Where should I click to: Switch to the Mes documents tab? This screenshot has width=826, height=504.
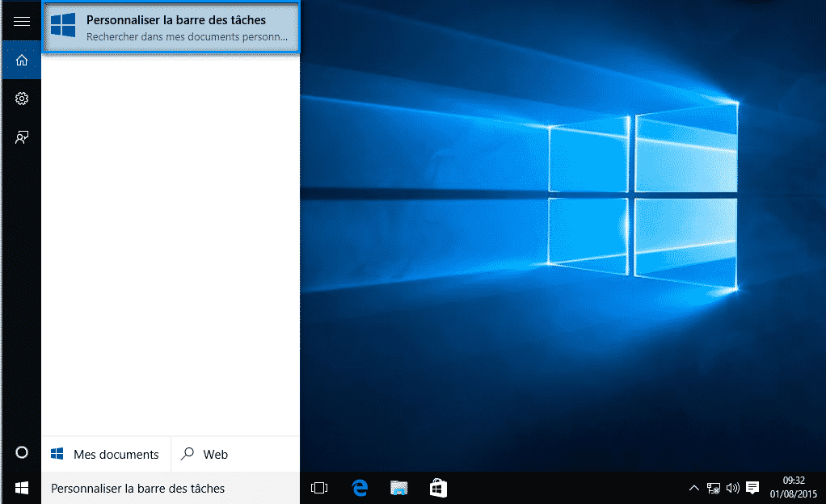coord(106,454)
